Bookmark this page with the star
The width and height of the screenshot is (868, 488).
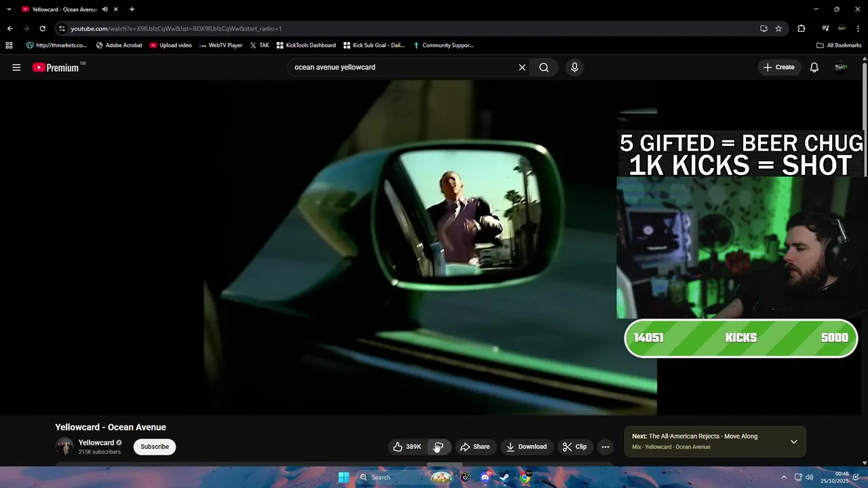coord(778,28)
